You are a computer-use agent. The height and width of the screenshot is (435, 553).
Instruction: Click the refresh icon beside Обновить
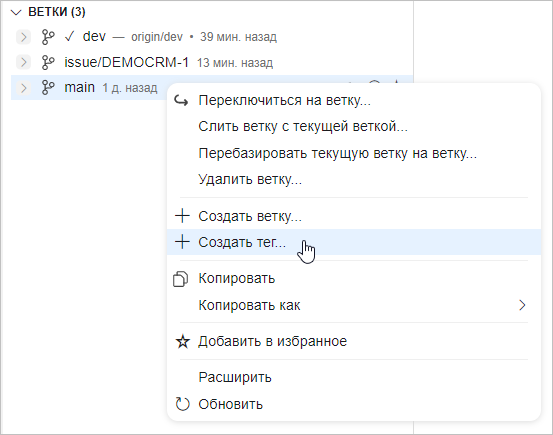click(183, 404)
